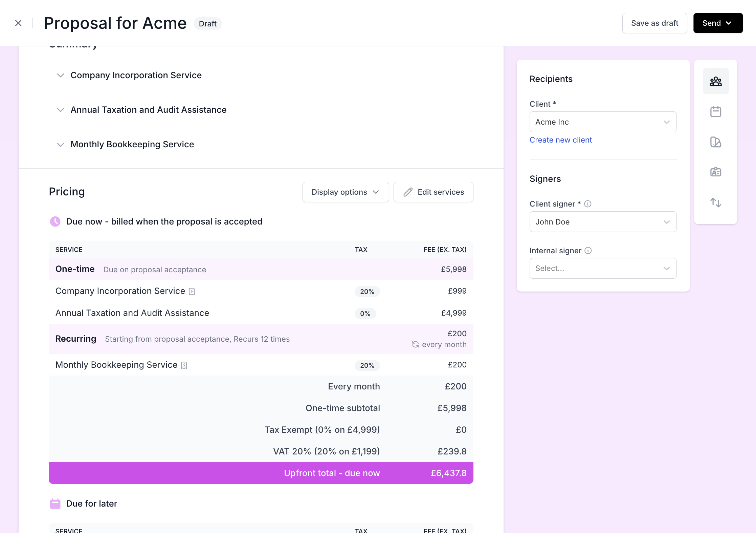Click the info icon next to Client signer
756x533 pixels.
click(588, 204)
